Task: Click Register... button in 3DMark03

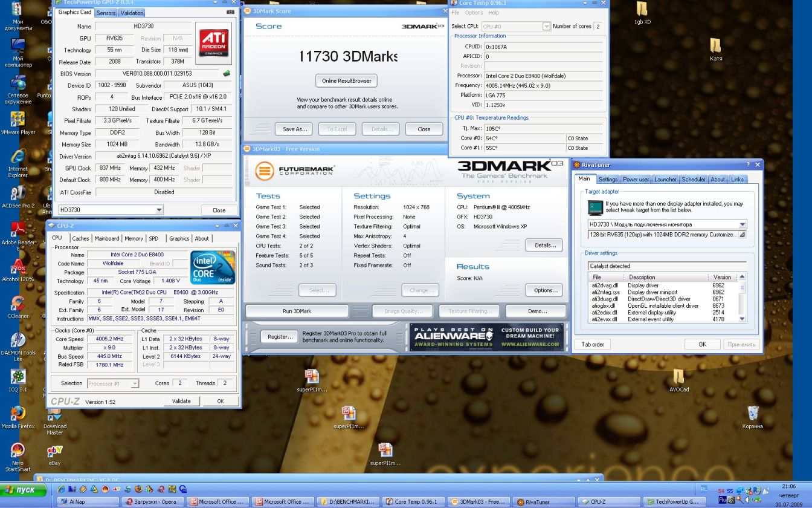Action: pos(280,337)
